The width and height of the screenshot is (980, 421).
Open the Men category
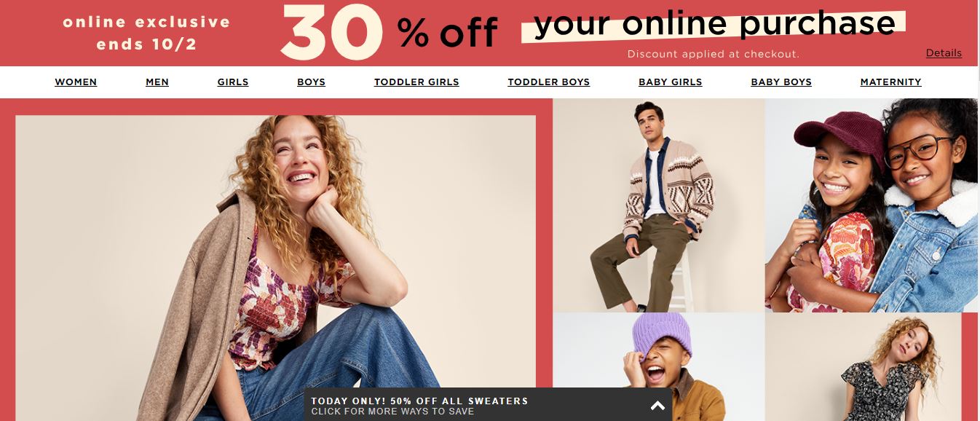click(x=157, y=82)
